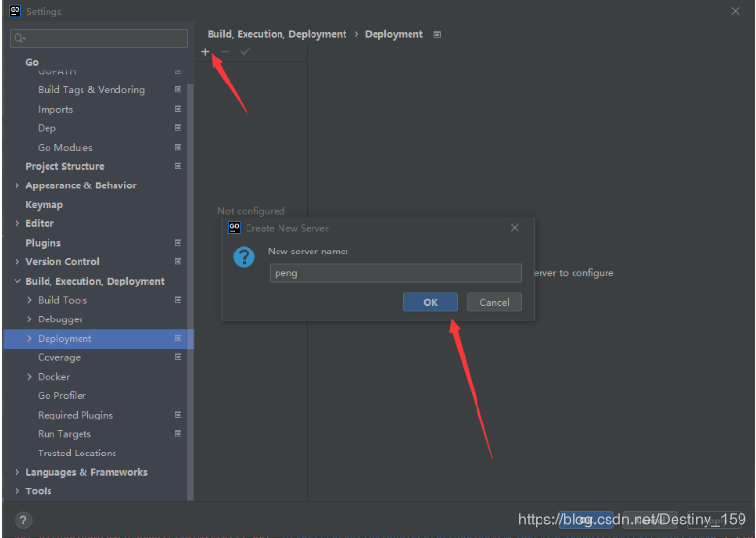Click Cancel in Create New Server dialog
Image resolution: width=756 pixels, height=538 pixels.
pyautogui.click(x=494, y=302)
